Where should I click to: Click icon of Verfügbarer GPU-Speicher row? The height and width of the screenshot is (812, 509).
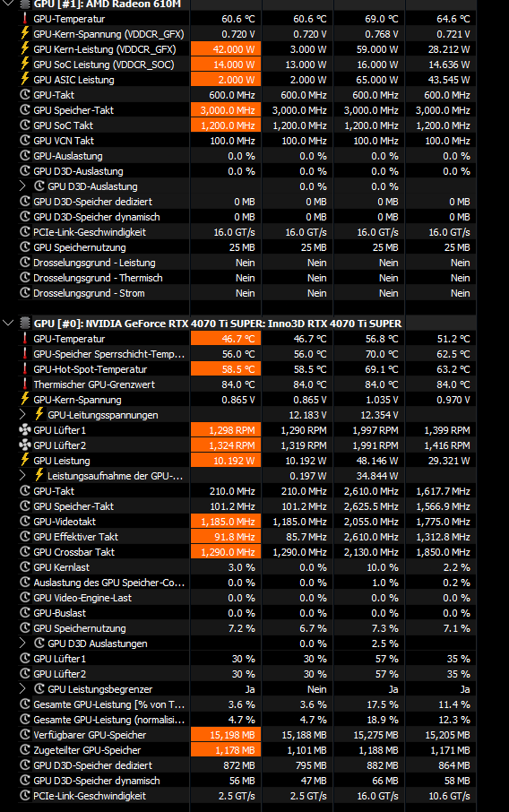[25, 734]
